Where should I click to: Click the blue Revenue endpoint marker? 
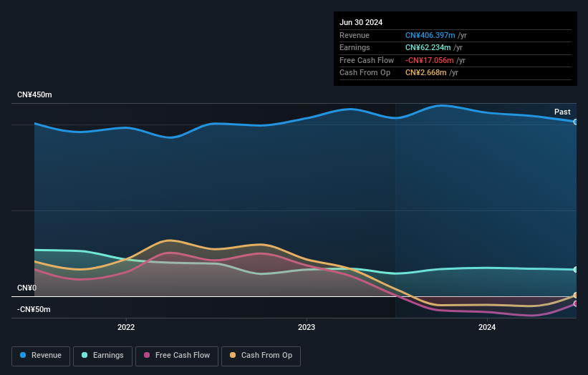click(x=576, y=122)
